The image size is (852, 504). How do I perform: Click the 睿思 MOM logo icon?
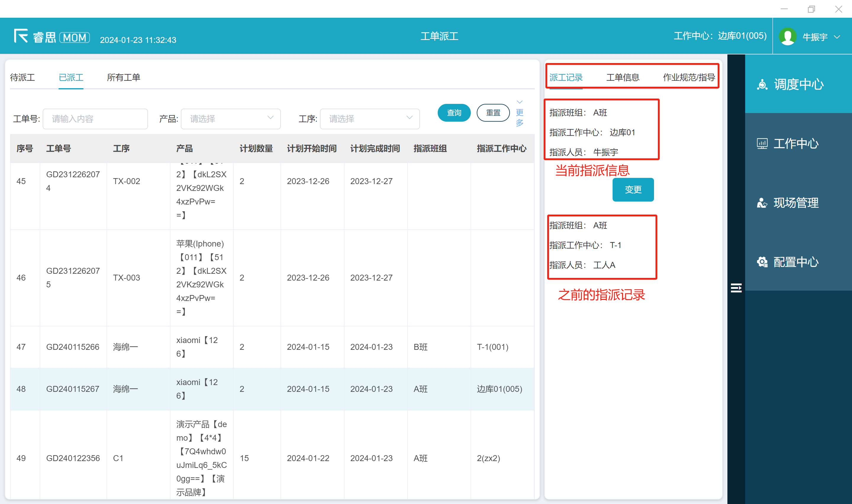pyautogui.click(x=21, y=36)
